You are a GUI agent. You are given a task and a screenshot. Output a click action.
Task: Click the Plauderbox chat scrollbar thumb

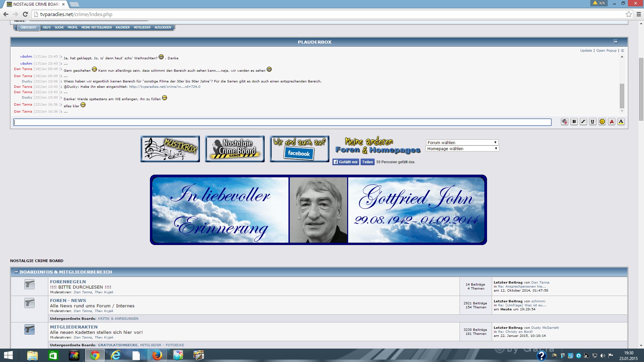(622, 96)
